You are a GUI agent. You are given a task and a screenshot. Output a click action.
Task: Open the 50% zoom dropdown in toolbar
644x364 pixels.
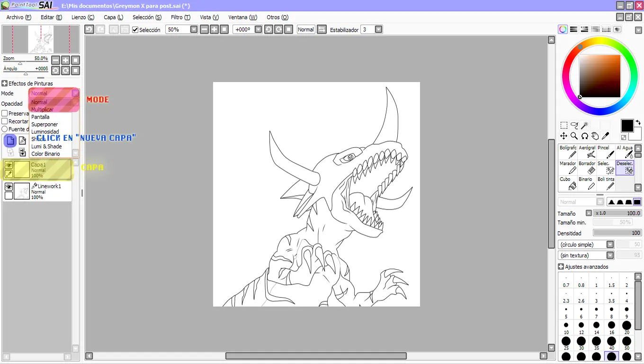point(194,29)
